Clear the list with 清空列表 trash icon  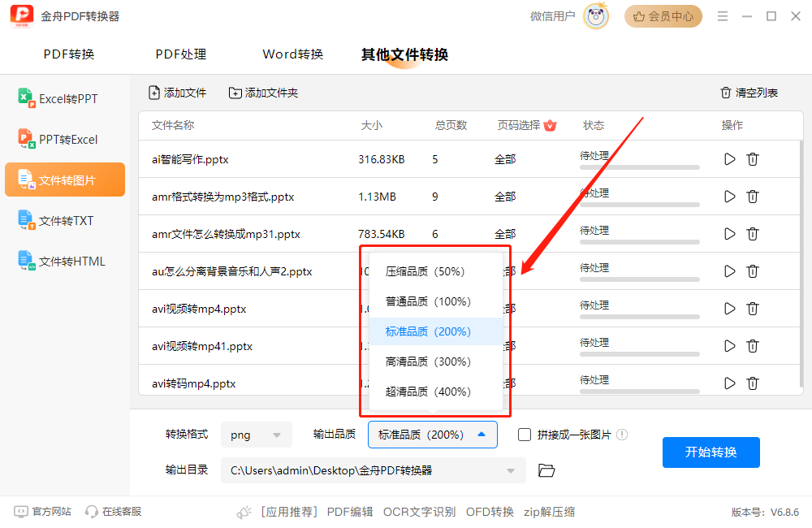(725, 93)
